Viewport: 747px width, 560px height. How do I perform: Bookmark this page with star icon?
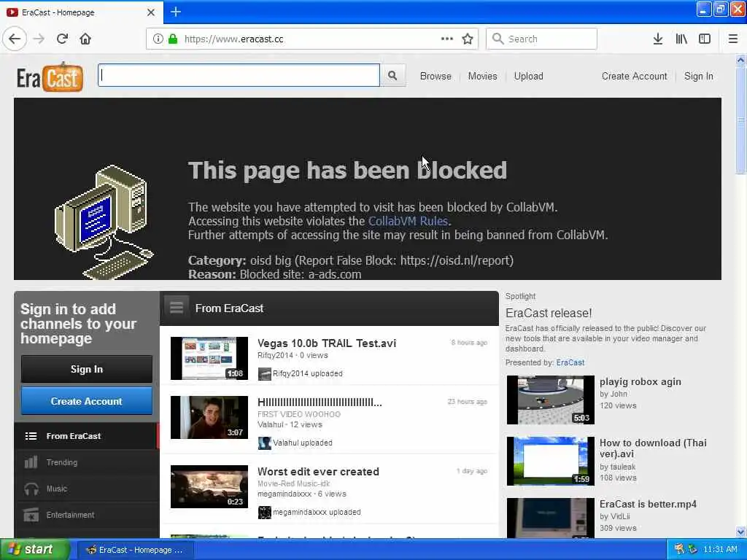coord(468,39)
